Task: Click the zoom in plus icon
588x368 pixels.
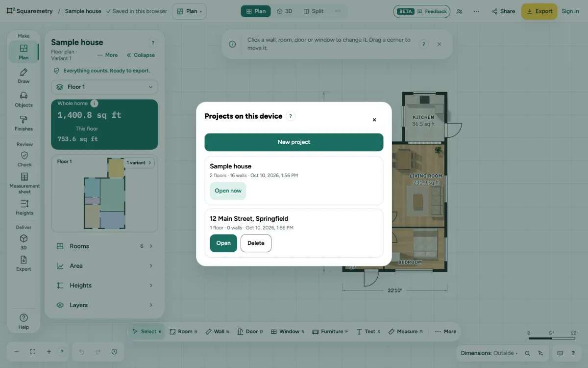Action: [49, 352]
